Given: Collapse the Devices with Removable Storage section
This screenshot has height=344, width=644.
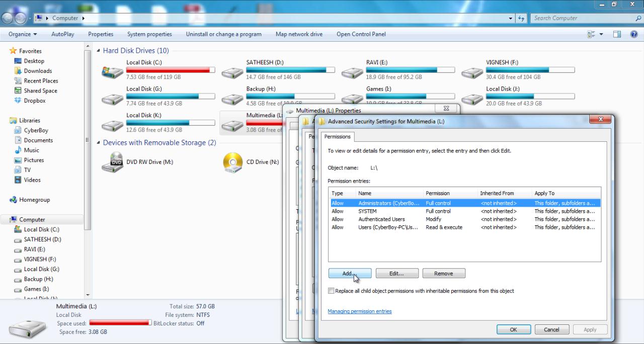Looking at the screenshot, I should (99, 143).
